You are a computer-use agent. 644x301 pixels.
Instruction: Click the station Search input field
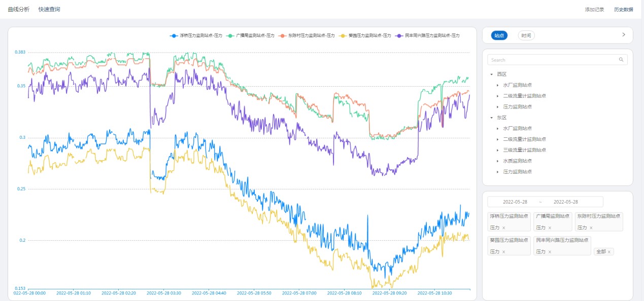pyautogui.click(x=553, y=60)
